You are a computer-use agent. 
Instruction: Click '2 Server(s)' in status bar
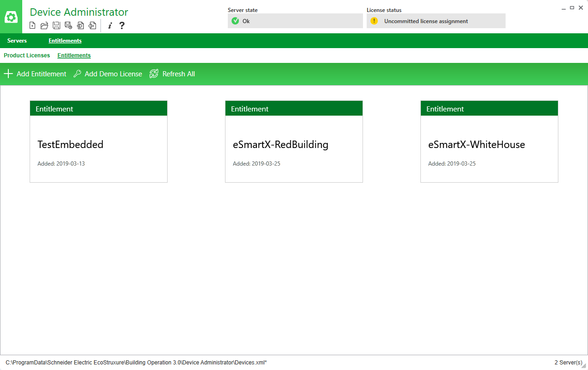click(x=568, y=363)
